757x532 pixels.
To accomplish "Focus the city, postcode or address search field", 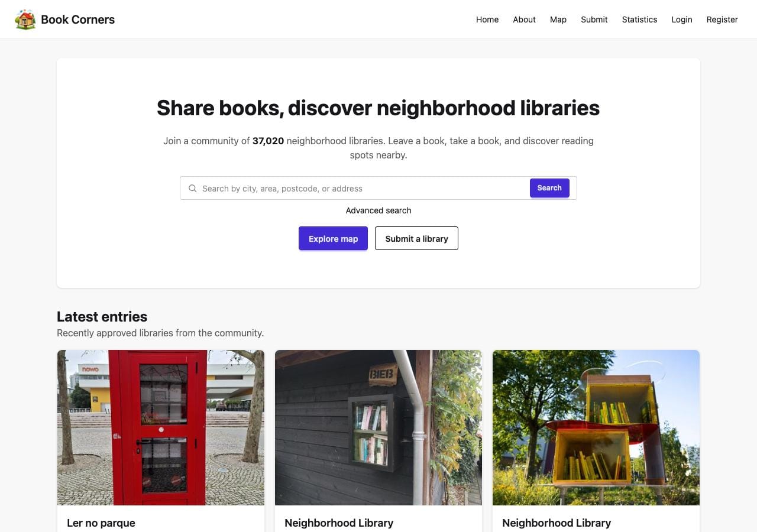I will coord(355,188).
